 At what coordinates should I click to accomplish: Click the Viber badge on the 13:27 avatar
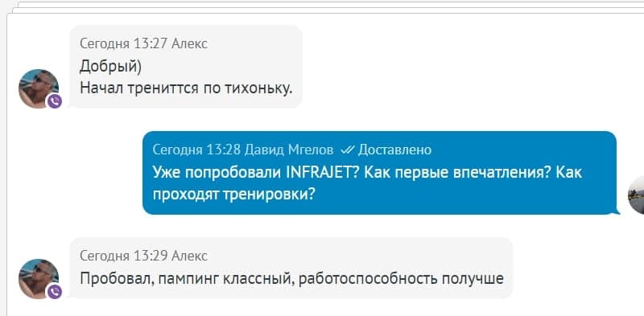tap(55, 101)
